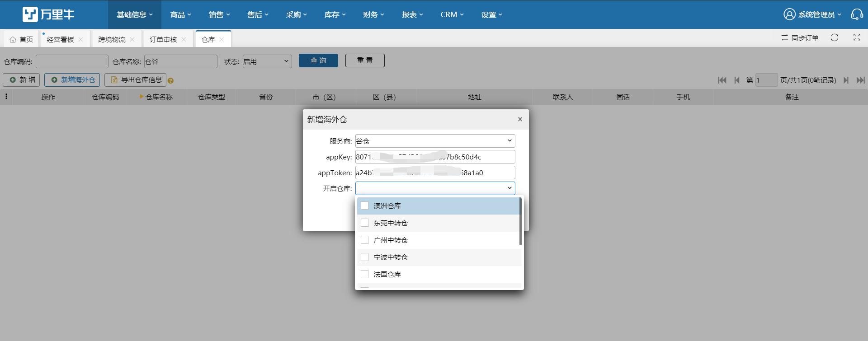This screenshot has width=868, height=341.
Task: Expand the 基础信息 menu
Action: point(135,14)
